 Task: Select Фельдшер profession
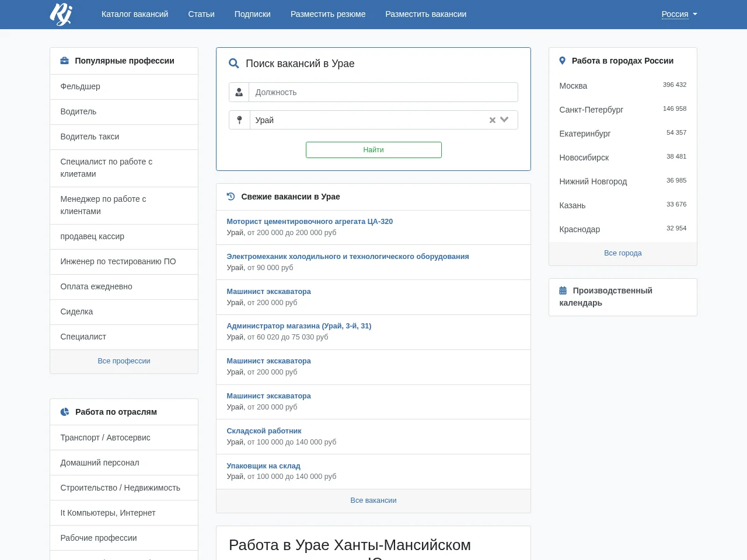pyautogui.click(x=124, y=86)
